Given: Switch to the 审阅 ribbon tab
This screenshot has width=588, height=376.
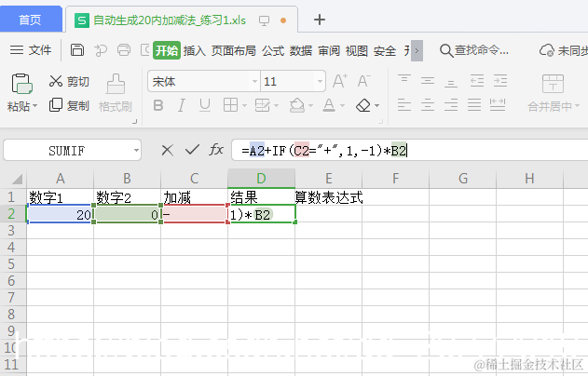Looking at the screenshot, I should tap(329, 50).
